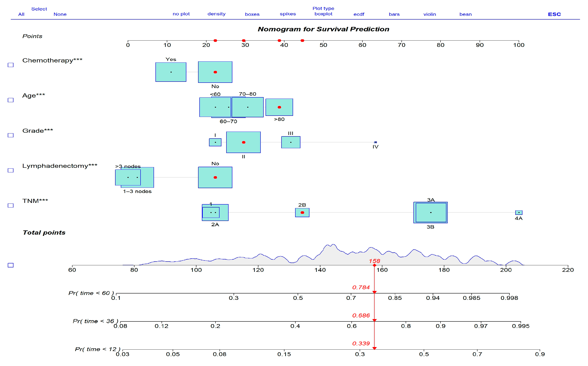Viewport: 588px width, 366px height.
Task: Switch plot type to spikes
Action: (288, 14)
